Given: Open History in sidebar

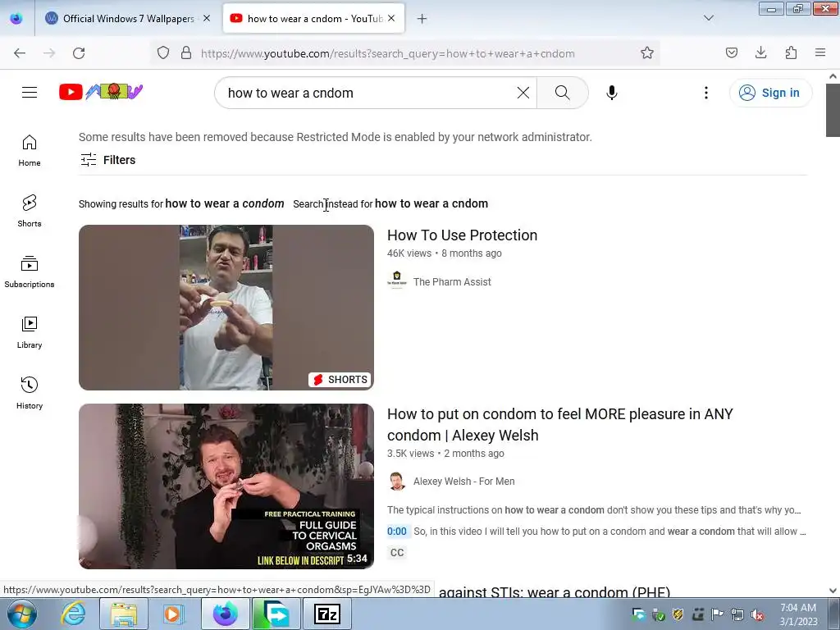Looking at the screenshot, I should click(30, 393).
